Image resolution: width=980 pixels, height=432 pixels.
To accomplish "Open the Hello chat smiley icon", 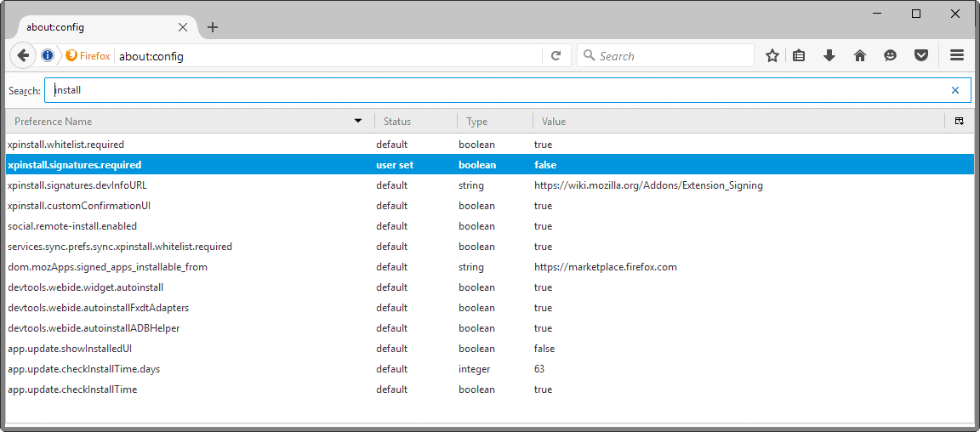I will (x=890, y=56).
